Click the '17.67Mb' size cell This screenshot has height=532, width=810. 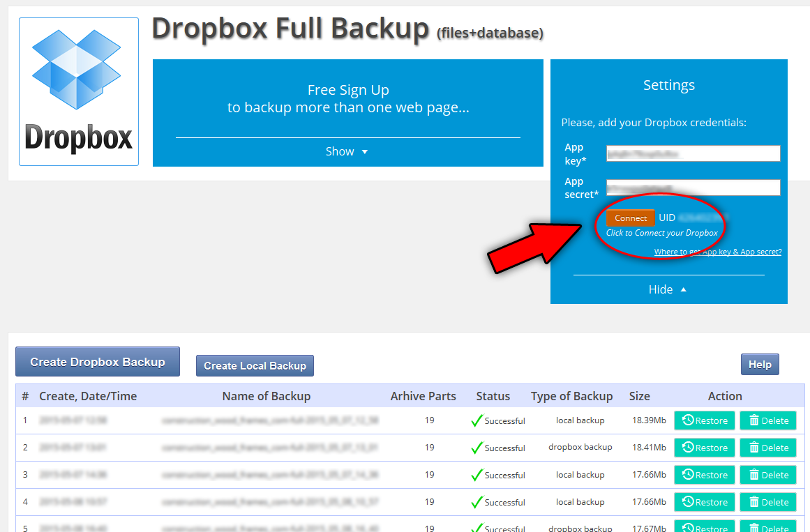[x=650, y=528]
